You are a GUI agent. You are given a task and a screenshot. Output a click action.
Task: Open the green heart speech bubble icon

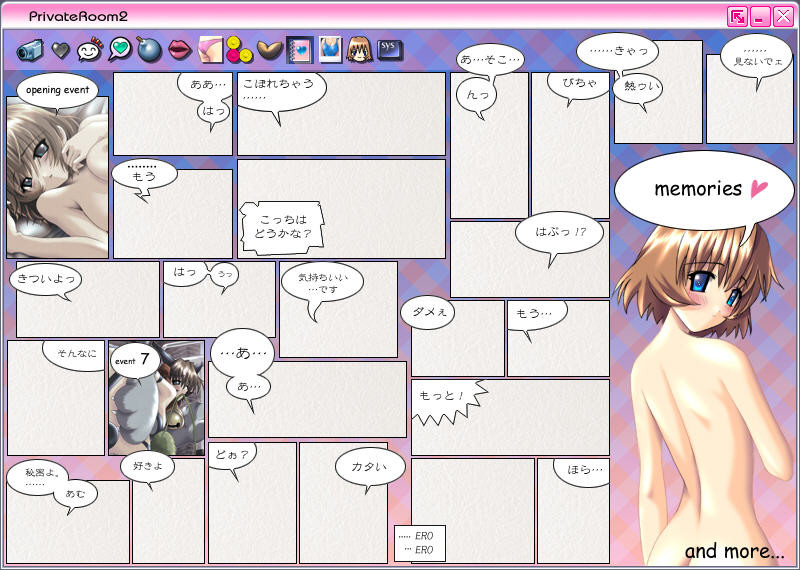click(120, 49)
